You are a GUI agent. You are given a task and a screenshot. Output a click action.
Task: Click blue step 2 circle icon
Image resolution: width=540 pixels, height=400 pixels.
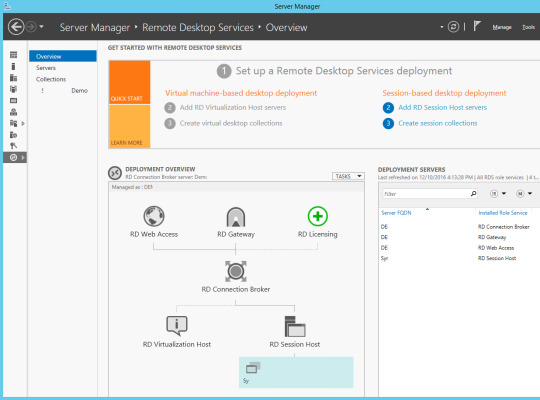pyautogui.click(x=388, y=107)
